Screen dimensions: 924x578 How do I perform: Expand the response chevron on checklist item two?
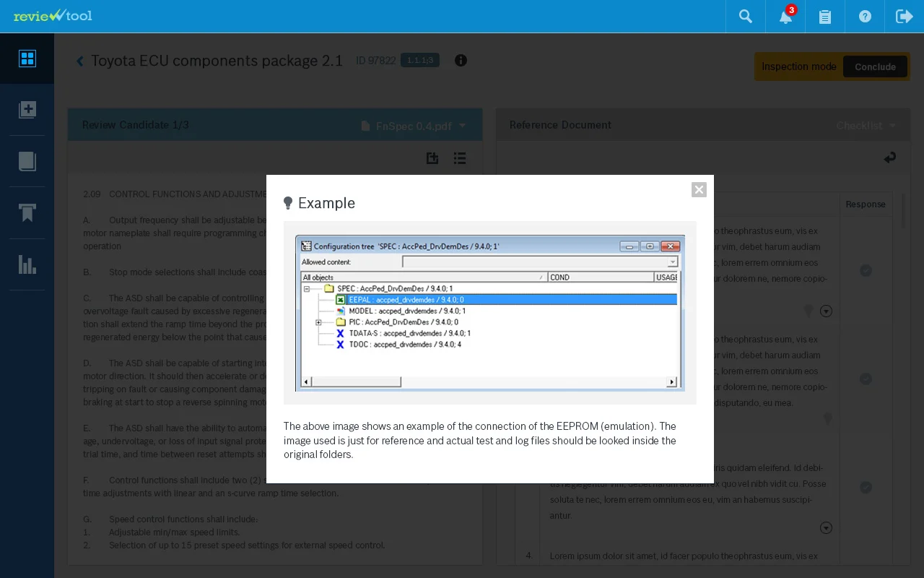tap(826, 311)
